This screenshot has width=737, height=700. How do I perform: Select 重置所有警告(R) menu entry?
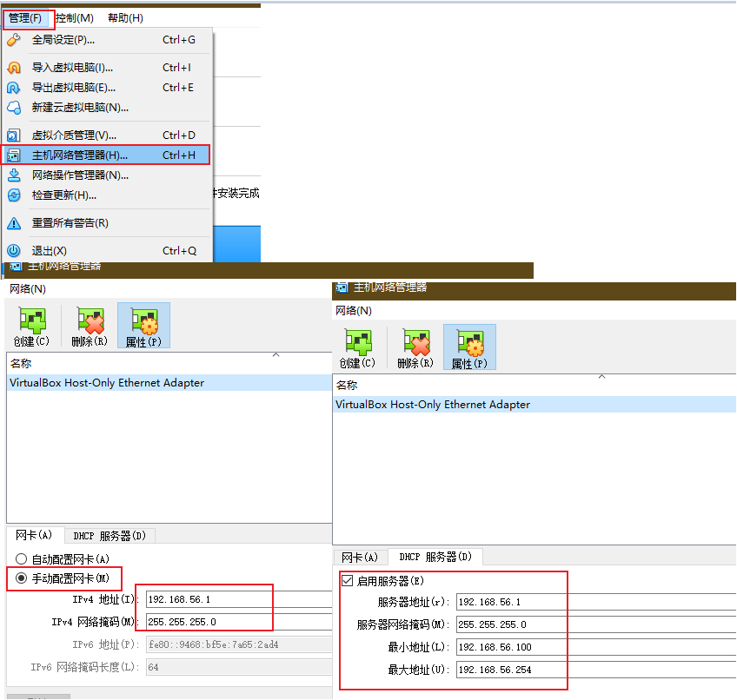pos(107,223)
